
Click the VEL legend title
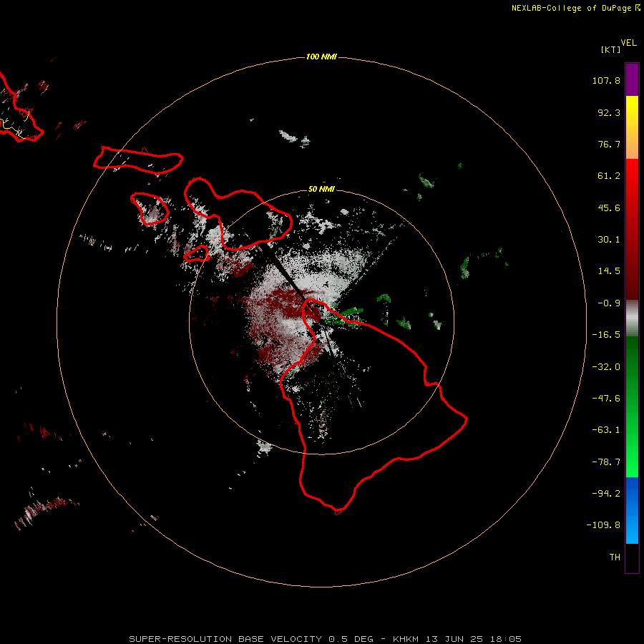pyautogui.click(x=628, y=43)
